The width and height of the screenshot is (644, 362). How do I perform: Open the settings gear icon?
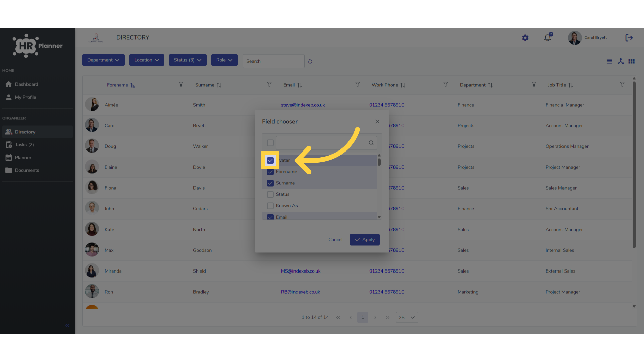tap(525, 38)
